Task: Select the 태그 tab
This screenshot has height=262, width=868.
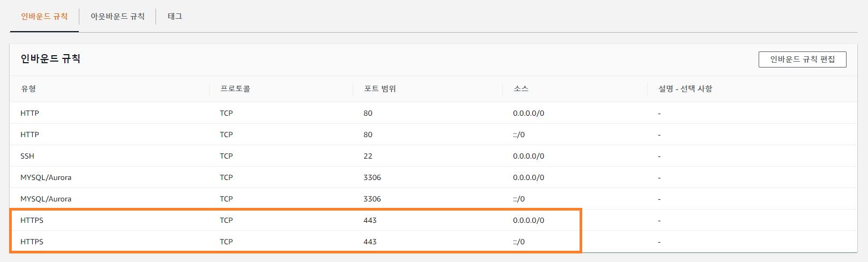Action: 175,17
